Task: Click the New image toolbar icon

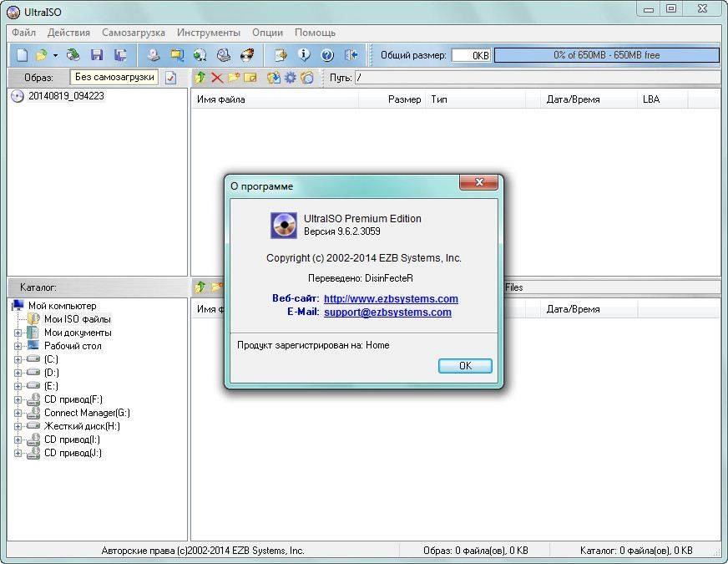Action: 22,55
